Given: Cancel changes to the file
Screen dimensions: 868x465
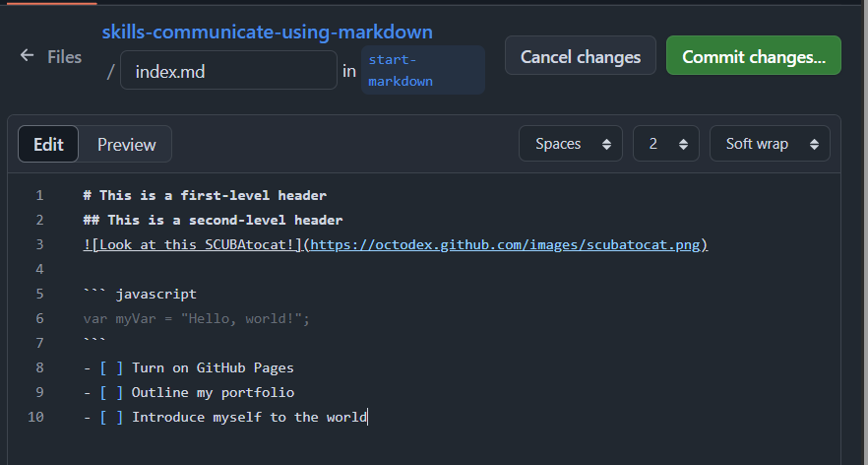Looking at the screenshot, I should point(581,55).
